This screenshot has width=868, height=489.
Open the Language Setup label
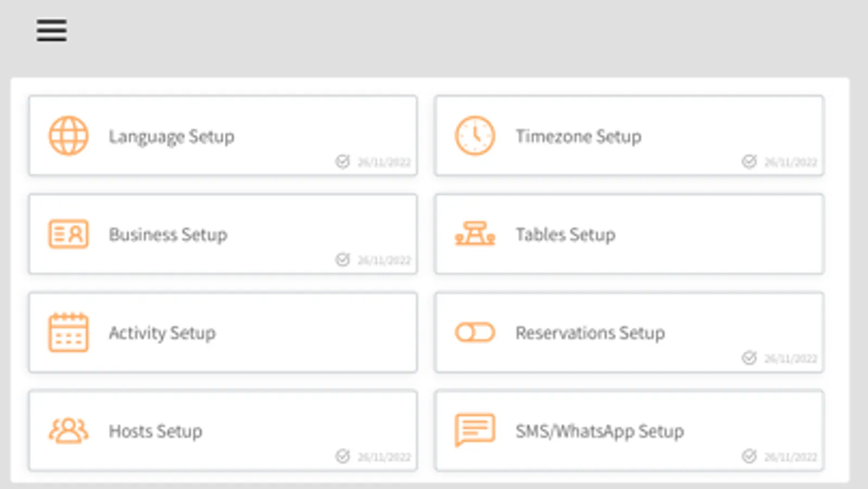tap(172, 137)
